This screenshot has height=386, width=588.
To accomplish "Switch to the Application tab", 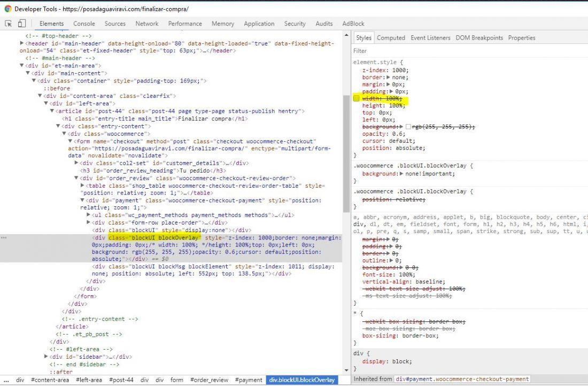I will (259, 24).
